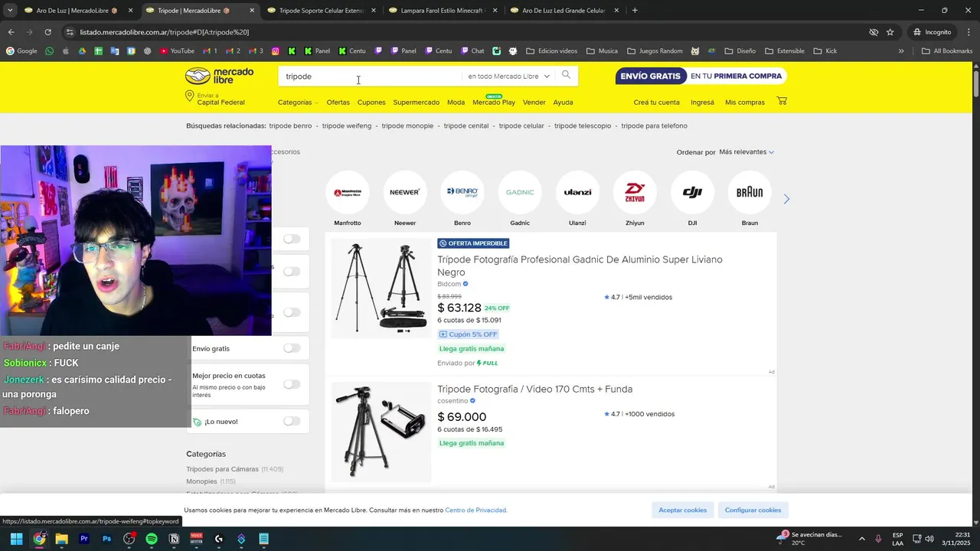Open Premiere Pro from the taskbar

coord(84,539)
